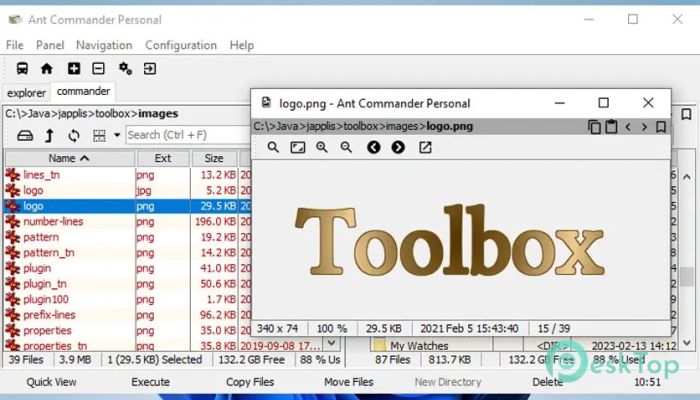Viewport: 700px width, 400px height.
Task: Zoom in on the image
Action: click(322, 147)
